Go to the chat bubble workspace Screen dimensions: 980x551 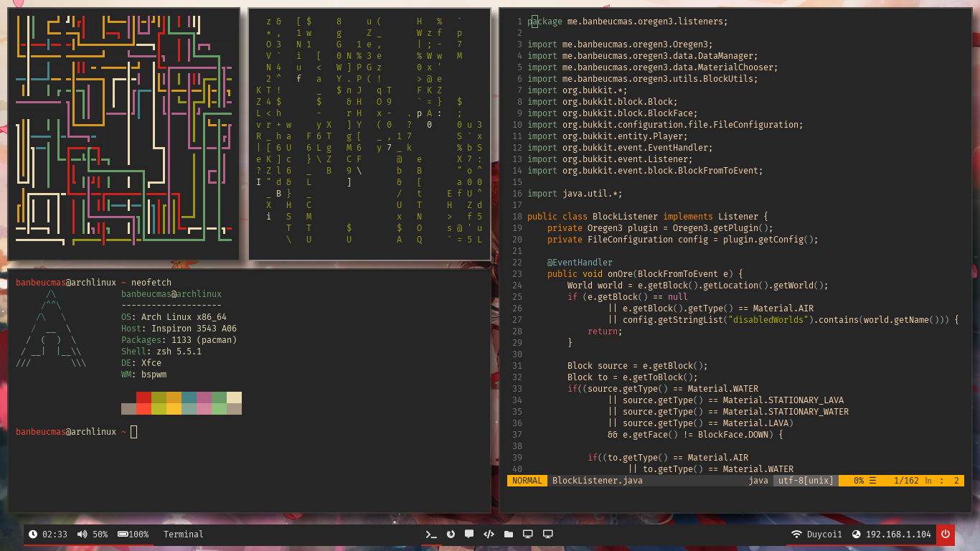[x=469, y=534]
